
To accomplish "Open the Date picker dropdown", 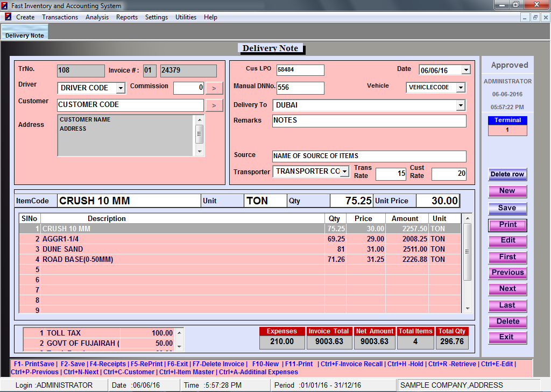I will click(465, 70).
